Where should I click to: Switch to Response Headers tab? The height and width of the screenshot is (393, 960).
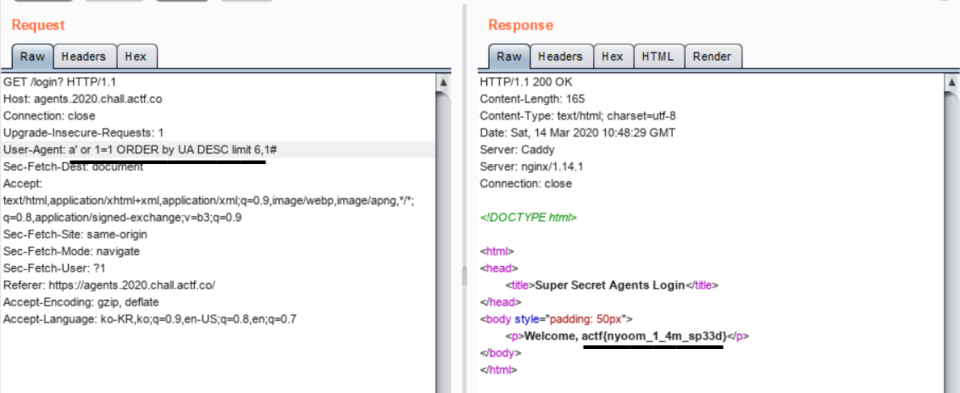[x=560, y=56]
